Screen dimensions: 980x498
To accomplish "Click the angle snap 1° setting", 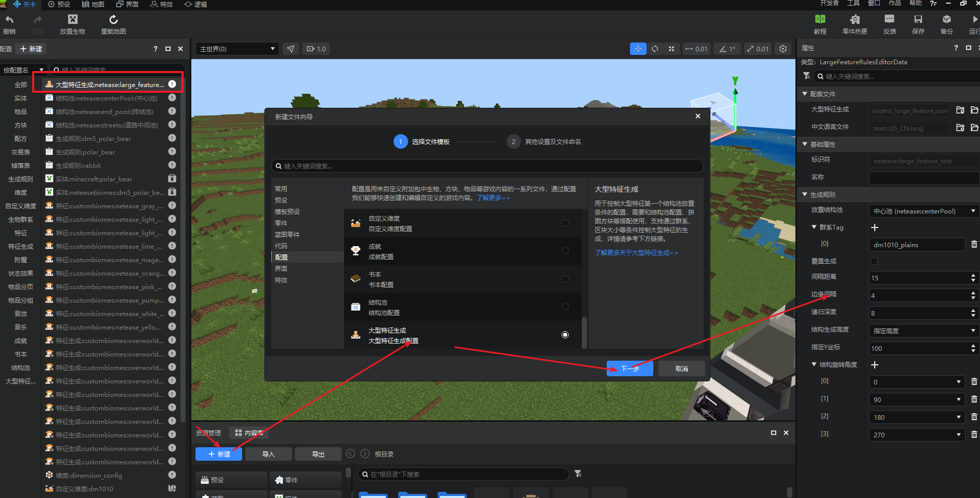I will (727, 49).
